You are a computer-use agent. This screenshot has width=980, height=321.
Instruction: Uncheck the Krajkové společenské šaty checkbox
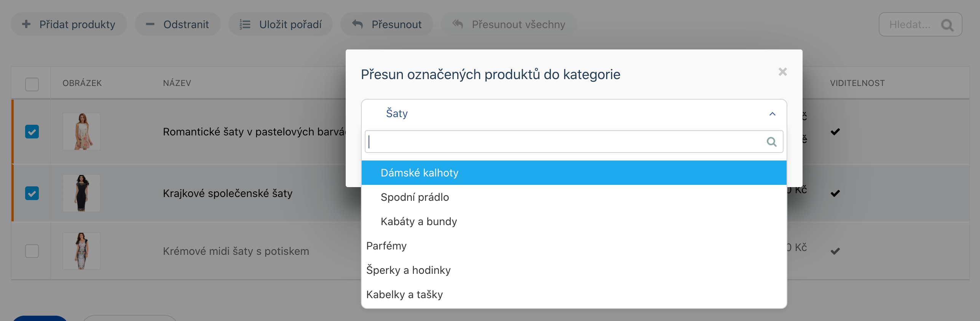[x=32, y=193]
